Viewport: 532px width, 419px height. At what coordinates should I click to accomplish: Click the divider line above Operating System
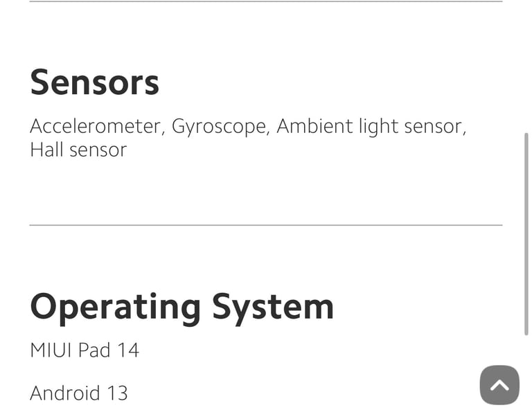pos(266,225)
